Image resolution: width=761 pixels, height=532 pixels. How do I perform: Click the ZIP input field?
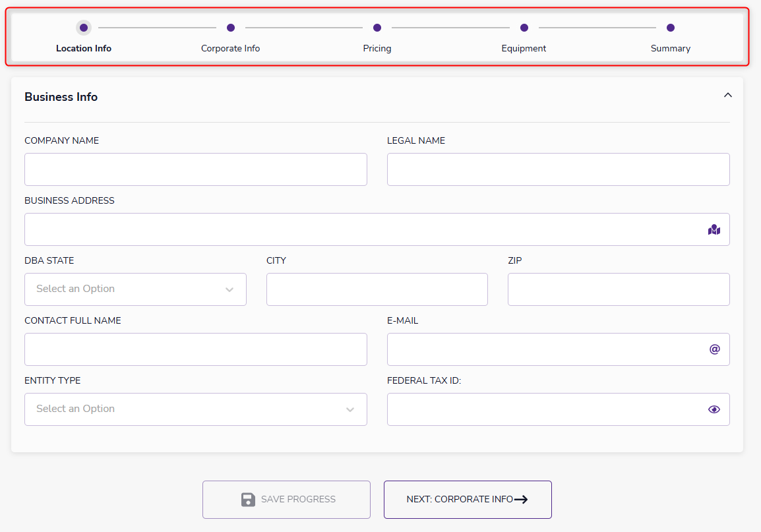tap(618, 289)
